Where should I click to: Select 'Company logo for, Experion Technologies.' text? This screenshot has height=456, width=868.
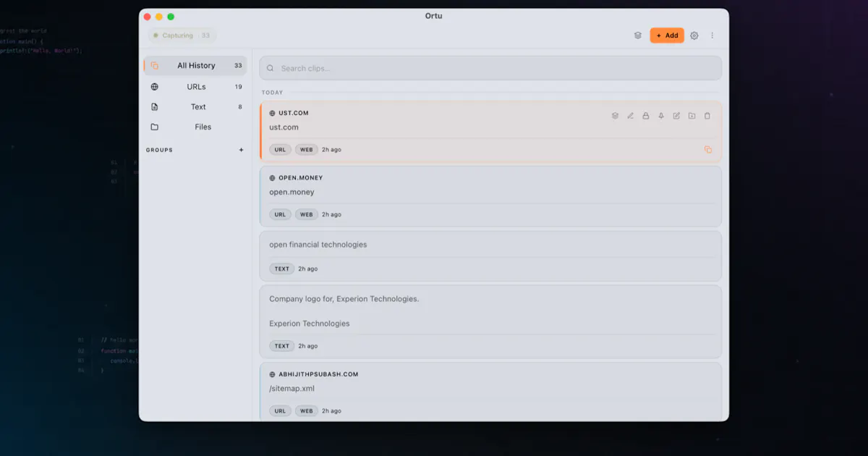(344, 299)
